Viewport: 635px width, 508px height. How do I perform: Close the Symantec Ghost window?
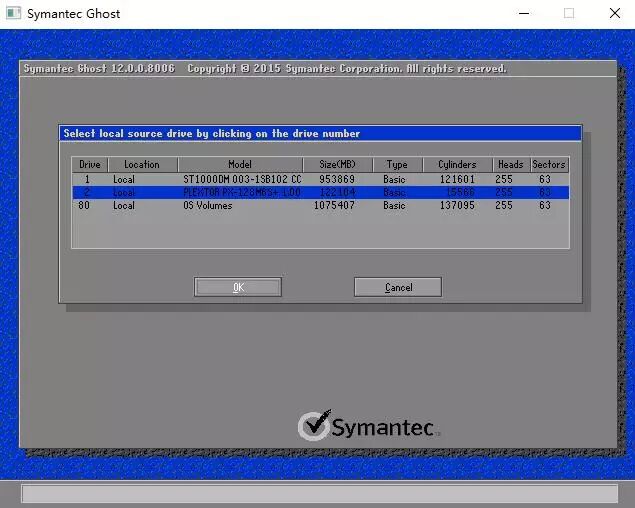click(x=615, y=13)
